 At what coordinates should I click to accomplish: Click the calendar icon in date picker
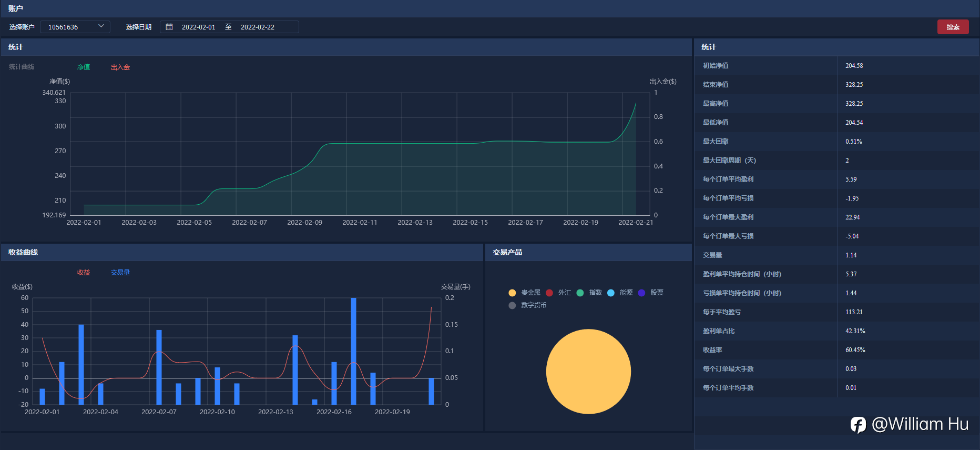(x=169, y=27)
